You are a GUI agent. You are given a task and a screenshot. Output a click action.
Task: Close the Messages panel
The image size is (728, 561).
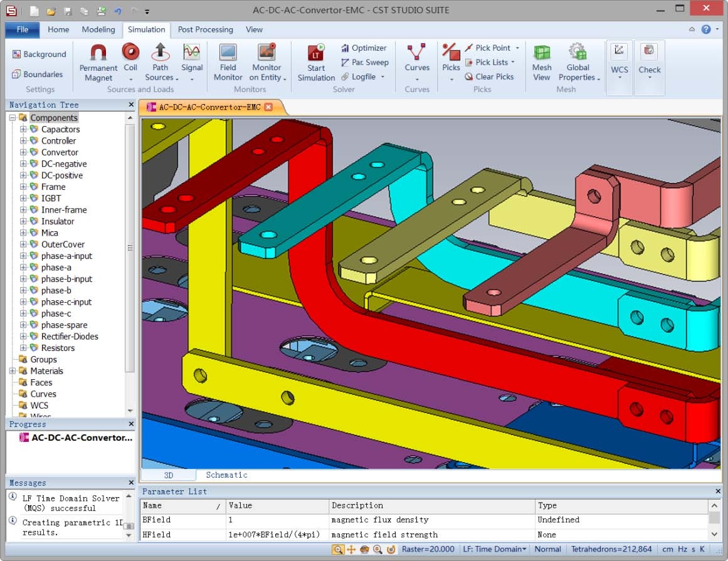click(131, 483)
